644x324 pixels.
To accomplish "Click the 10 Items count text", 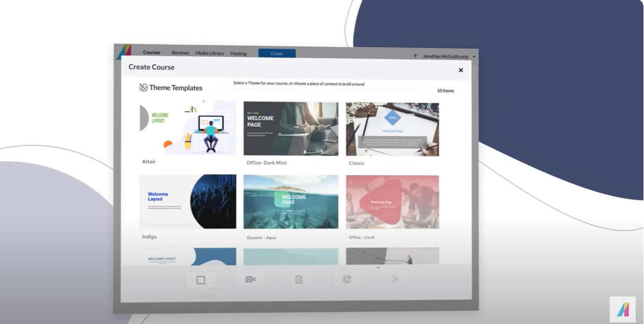I will (x=445, y=91).
